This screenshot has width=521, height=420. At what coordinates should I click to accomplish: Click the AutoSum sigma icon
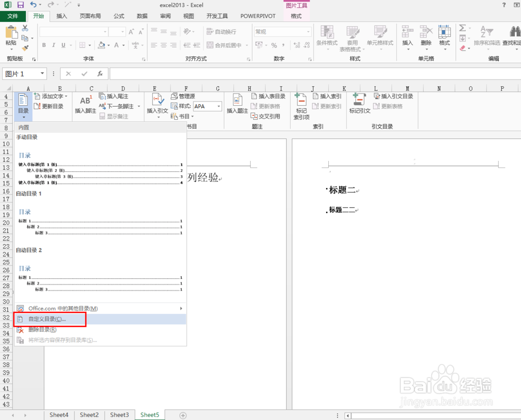462,28
